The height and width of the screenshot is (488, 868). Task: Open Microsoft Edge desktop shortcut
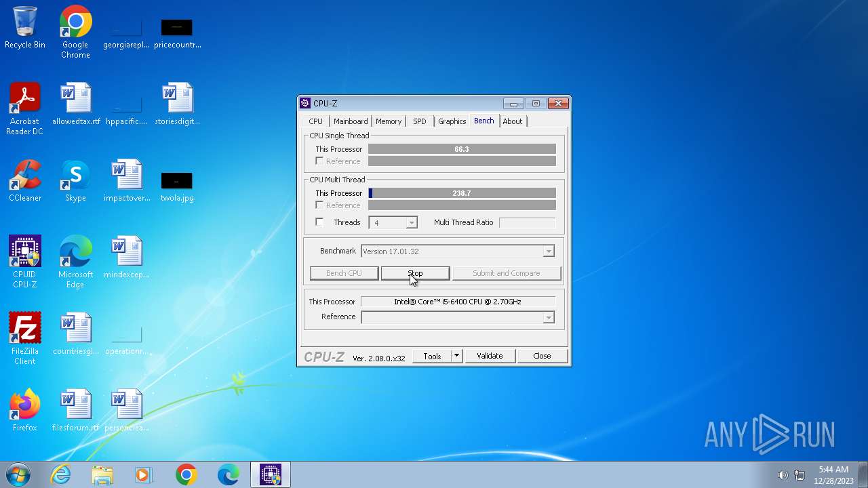pos(75,262)
